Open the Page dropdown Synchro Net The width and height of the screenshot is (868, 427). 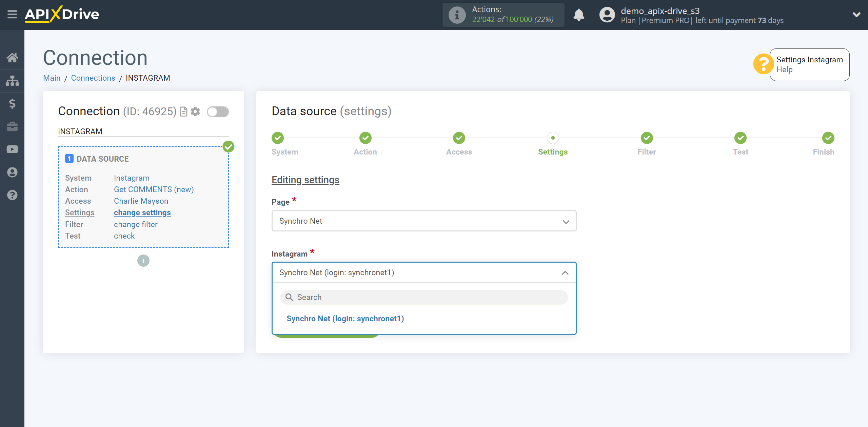[x=424, y=221]
